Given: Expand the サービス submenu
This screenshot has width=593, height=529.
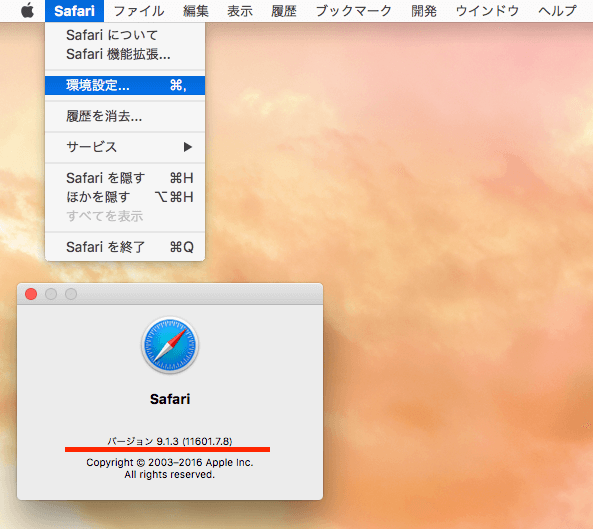Looking at the screenshot, I should coord(125,147).
